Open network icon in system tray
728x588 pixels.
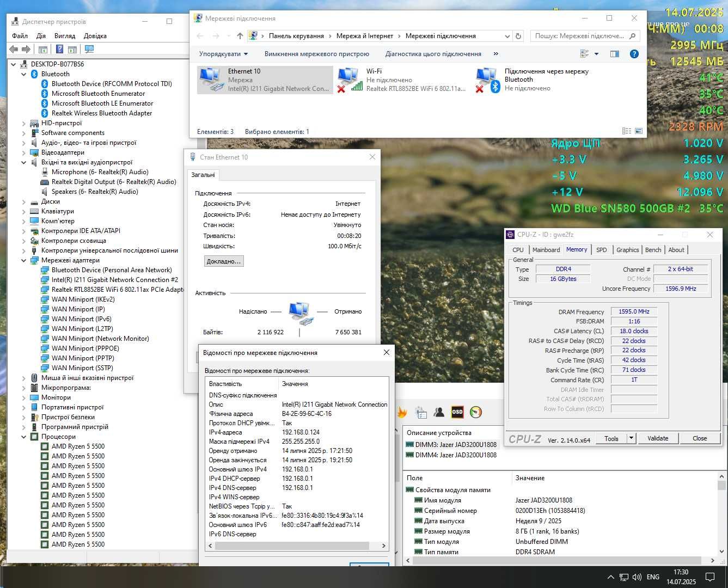(623, 577)
